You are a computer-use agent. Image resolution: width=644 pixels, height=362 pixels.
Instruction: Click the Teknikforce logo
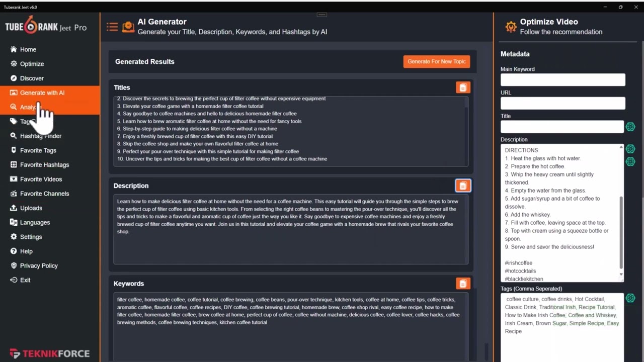coord(49,353)
